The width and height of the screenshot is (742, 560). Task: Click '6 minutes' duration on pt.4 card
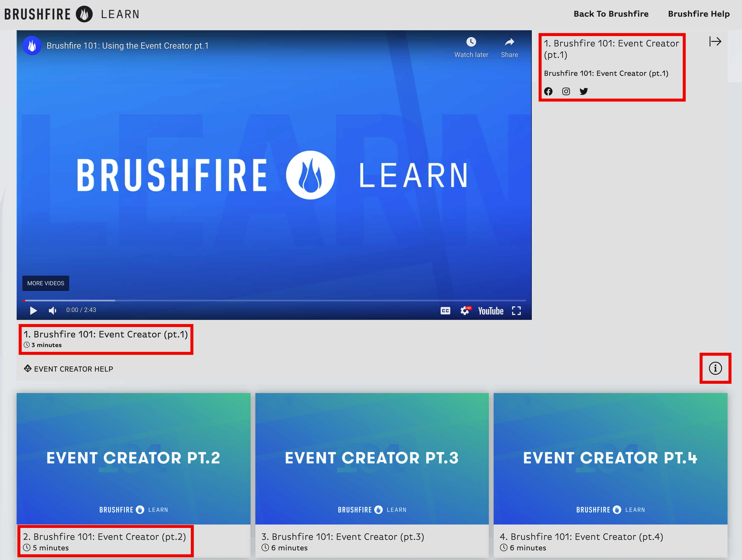528,548
